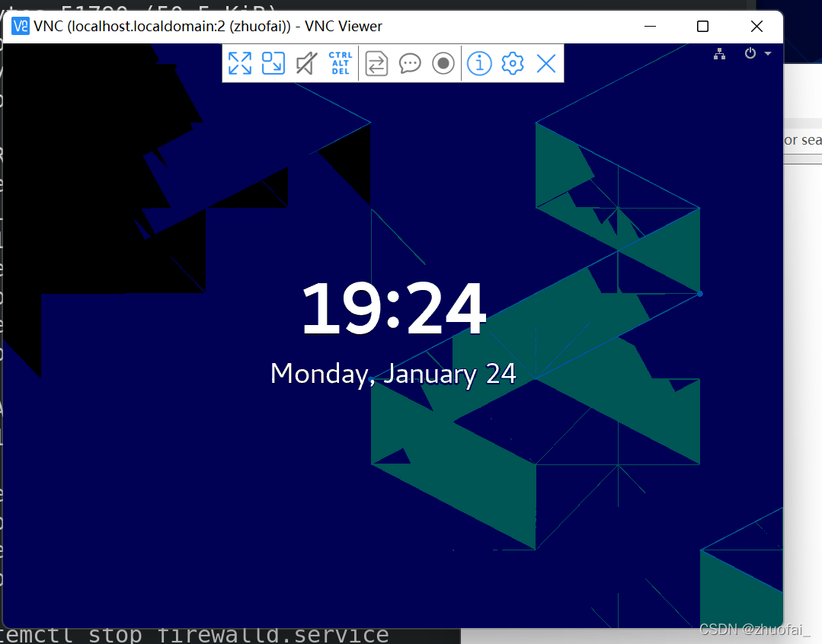Send Ctrl Alt Del to remote

point(341,63)
